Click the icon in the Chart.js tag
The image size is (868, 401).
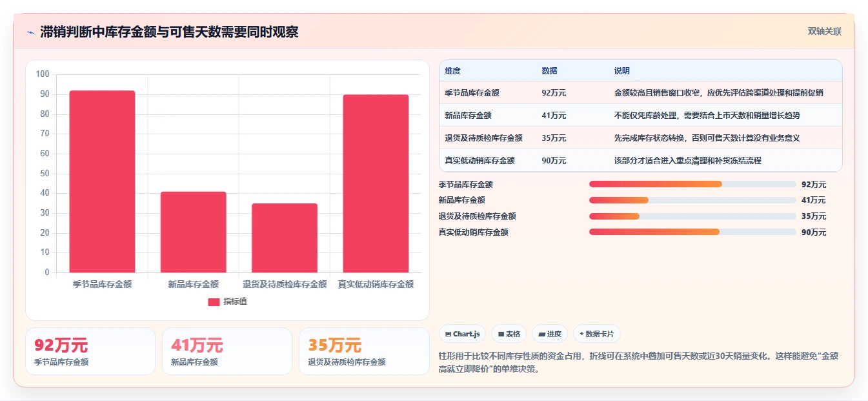449,334
